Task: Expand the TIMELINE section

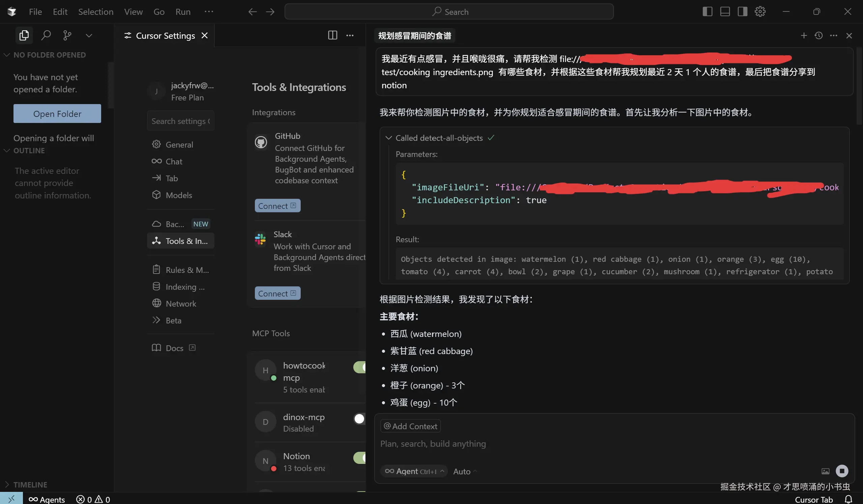Action: click(30, 484)
